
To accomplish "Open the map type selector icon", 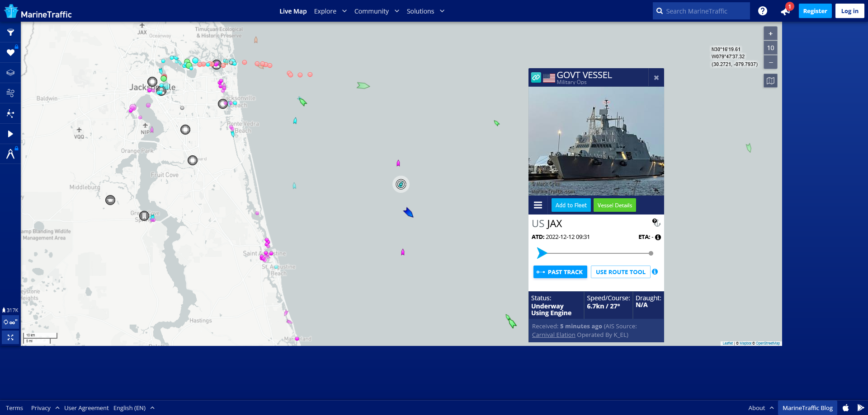I will (770, 81).
